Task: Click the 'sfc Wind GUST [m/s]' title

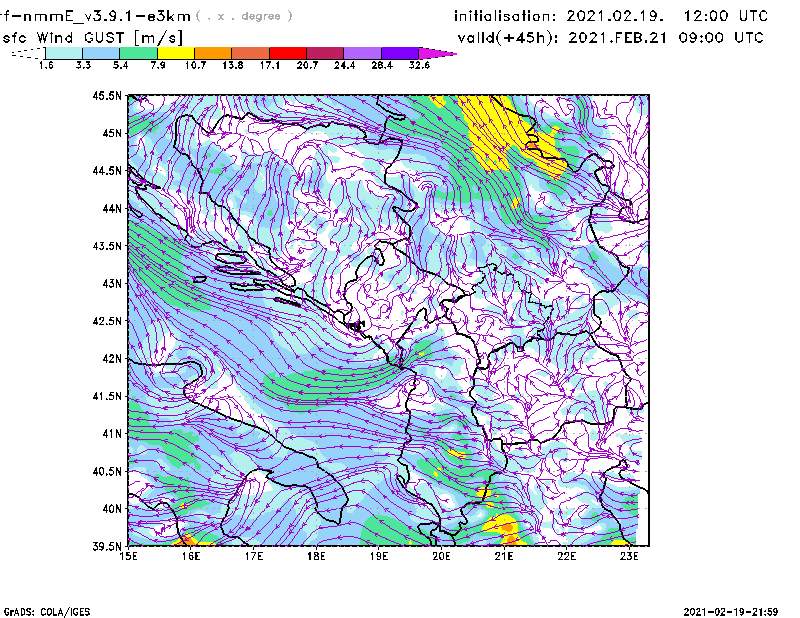Action: (x=92, y=38)
